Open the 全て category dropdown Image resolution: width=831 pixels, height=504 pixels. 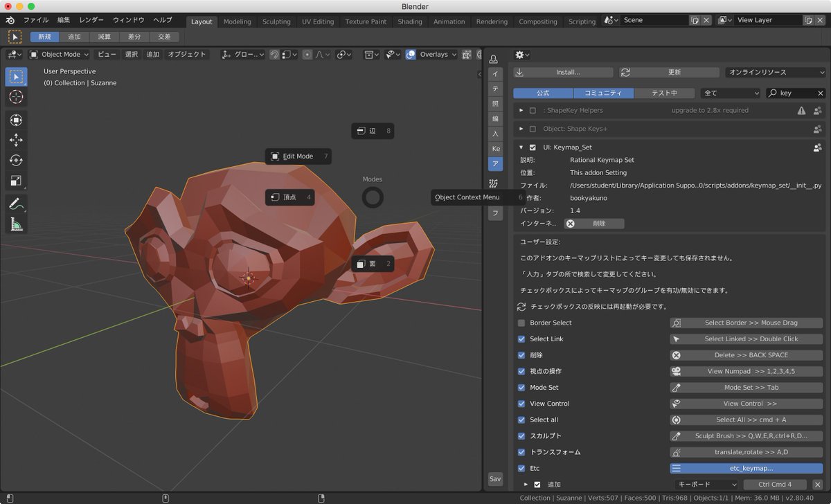click(731, 93)
